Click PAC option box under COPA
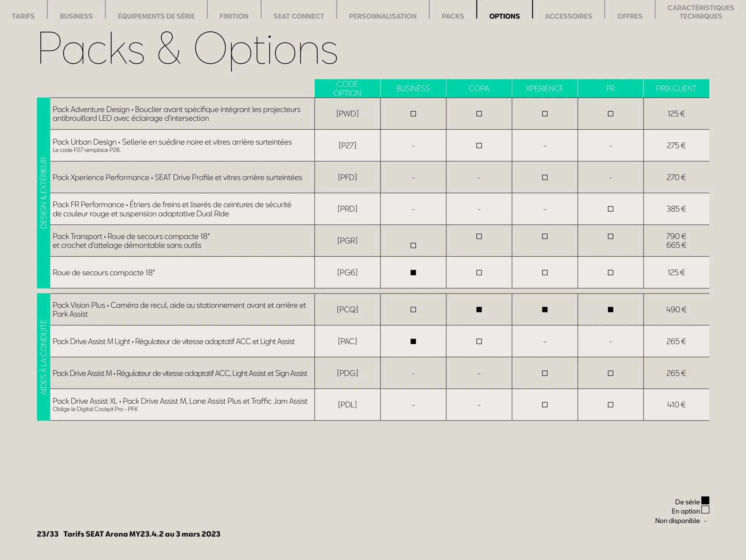Viewport: 746px width, 560px height. pyautogui.click(x=479, y=341)
